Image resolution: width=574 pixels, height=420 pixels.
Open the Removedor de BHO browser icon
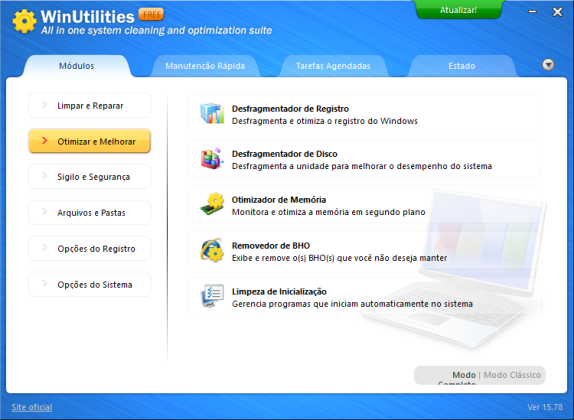point(212,250)
